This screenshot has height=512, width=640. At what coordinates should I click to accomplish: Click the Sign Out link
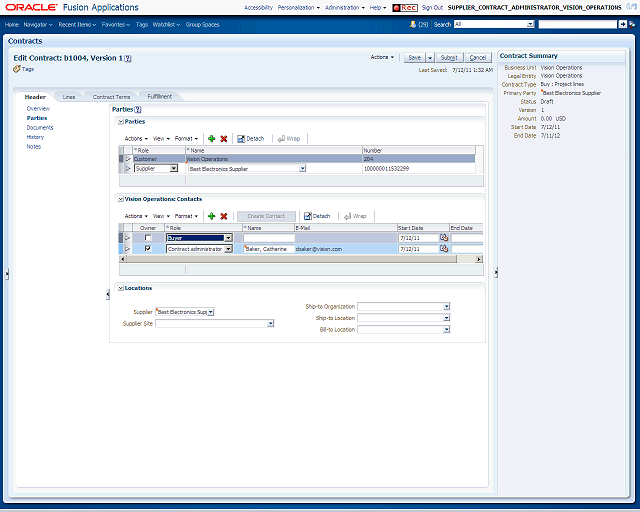tap(432, 7)
